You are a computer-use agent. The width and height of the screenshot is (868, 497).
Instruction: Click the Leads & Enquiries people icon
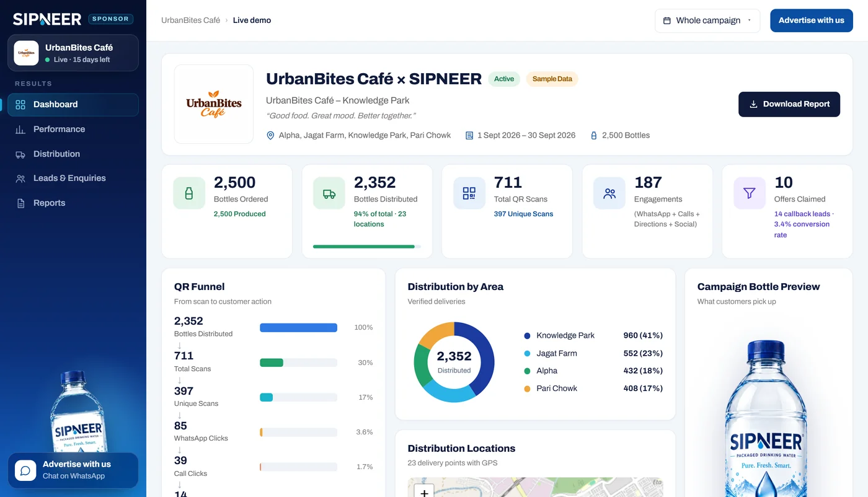point(20,178)
